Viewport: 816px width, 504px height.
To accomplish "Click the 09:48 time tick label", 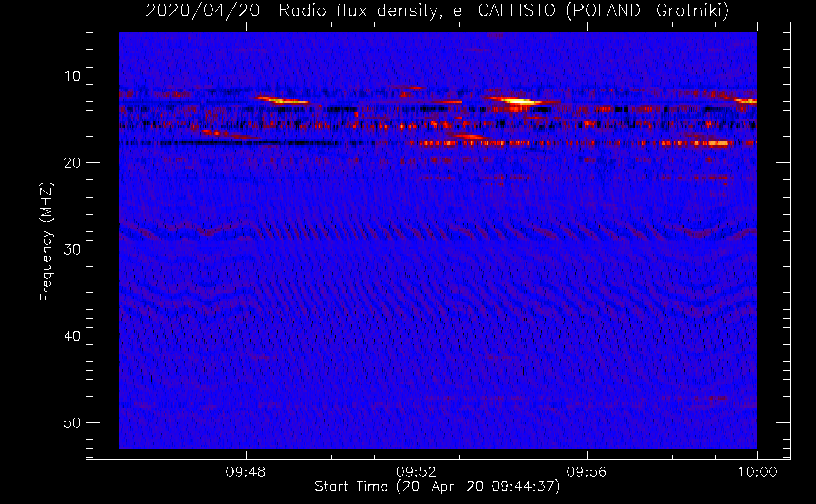I will (x=246, y=472).
